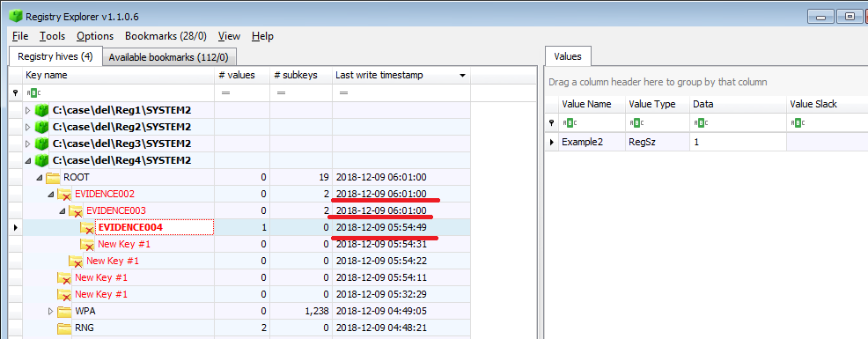Click the Reg2\SYSTEM2 hive cube icon
This screenshot has height=339, width=868.
coord(41,127)
